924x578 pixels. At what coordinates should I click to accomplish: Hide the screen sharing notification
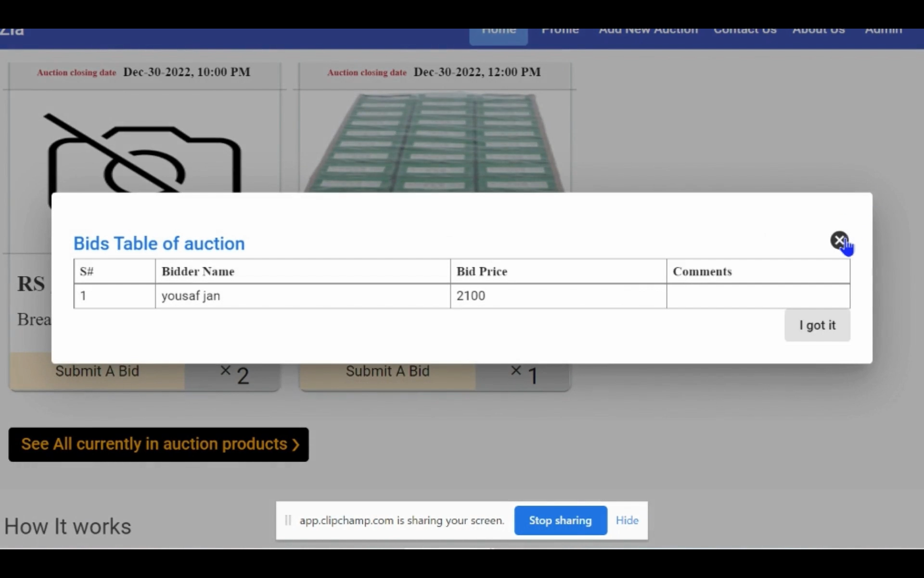pos(627,520)
